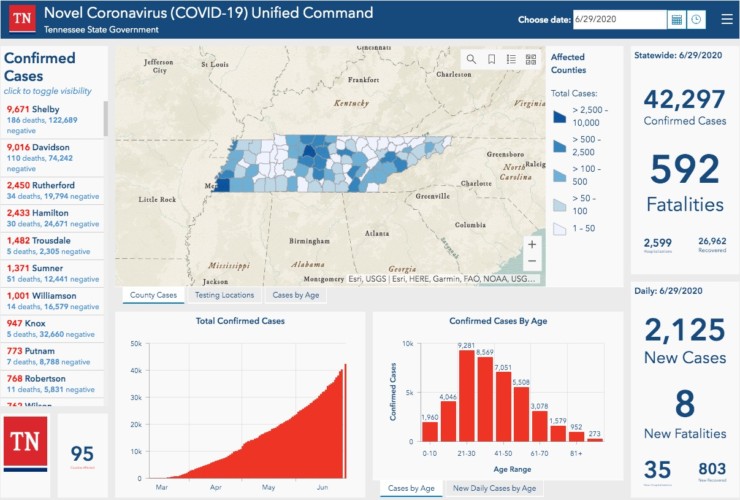
Task: Zoom in on the map
Action: [x=531, y=244]
